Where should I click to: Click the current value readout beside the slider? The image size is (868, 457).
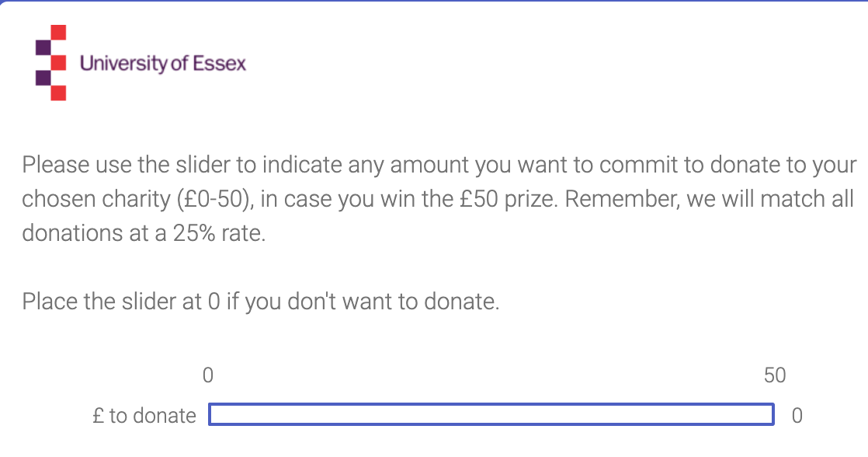797,416
